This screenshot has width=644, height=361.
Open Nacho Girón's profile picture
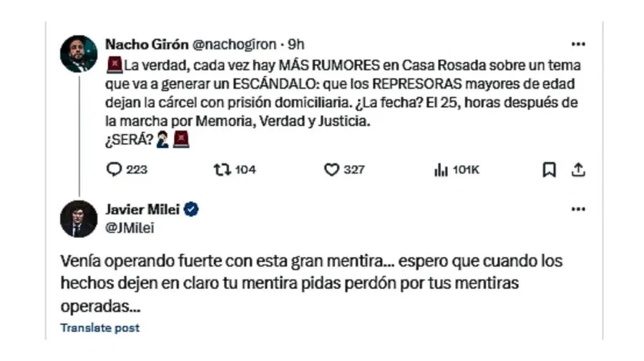click(79, 54)
